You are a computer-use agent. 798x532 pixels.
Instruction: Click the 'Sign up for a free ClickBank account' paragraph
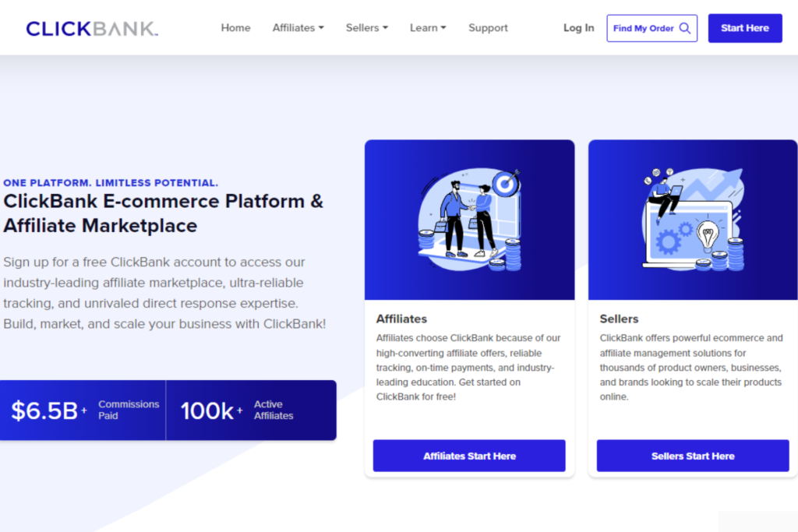pyautogui.click(x=164, y=293)
